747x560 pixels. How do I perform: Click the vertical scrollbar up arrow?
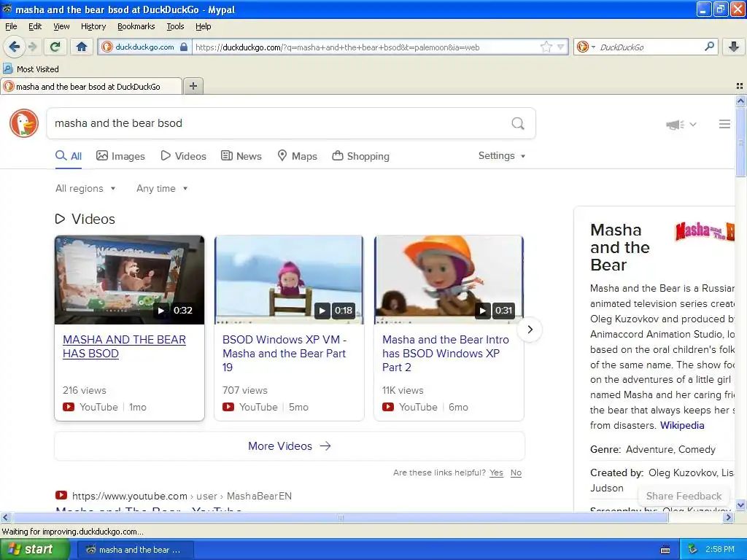pos(740,101)
